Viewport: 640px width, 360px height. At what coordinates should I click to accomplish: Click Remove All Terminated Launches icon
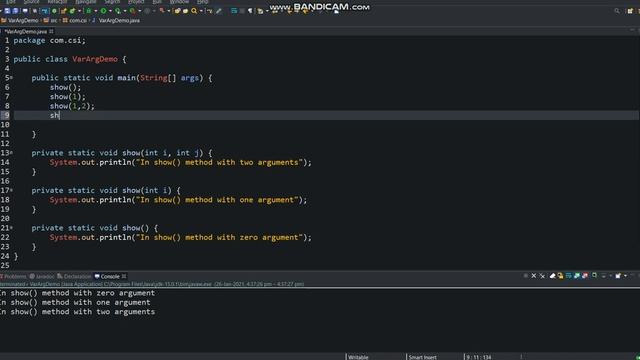pos(542,276)
